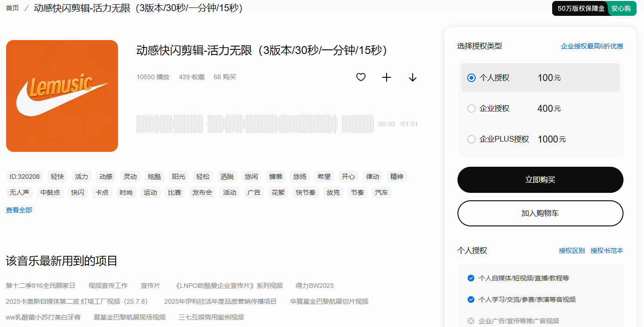The width and height of the screenshot is (644, 327).
Task: Click the 立即购买 button
Action: (540, 180)
